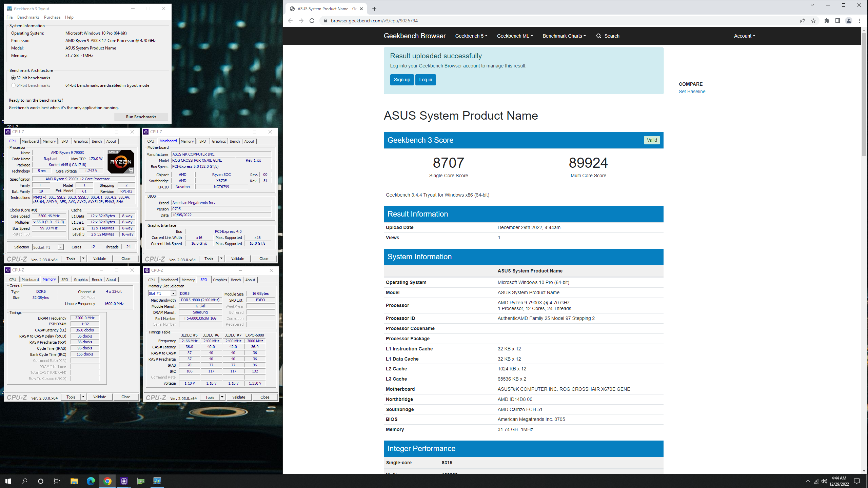Open Chrome profile avatar
Image resolution: width=868 pixels, height=488 pixels.
tap(849, 21)
